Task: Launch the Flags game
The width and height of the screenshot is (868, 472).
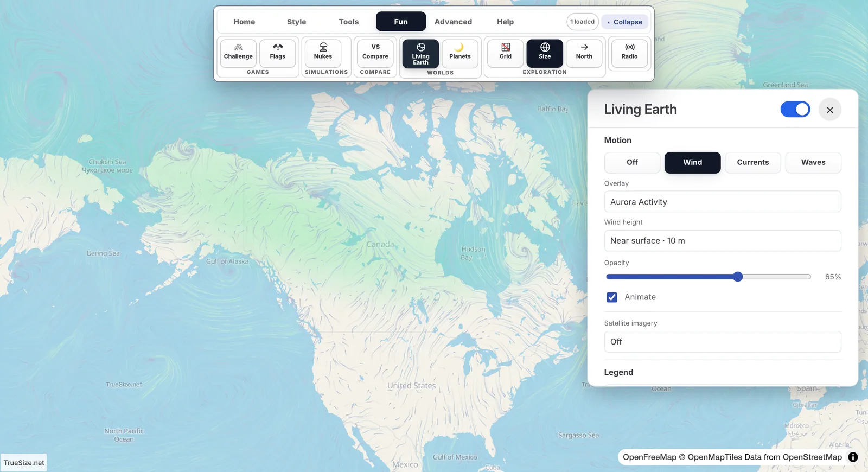Action: (278, 53)
